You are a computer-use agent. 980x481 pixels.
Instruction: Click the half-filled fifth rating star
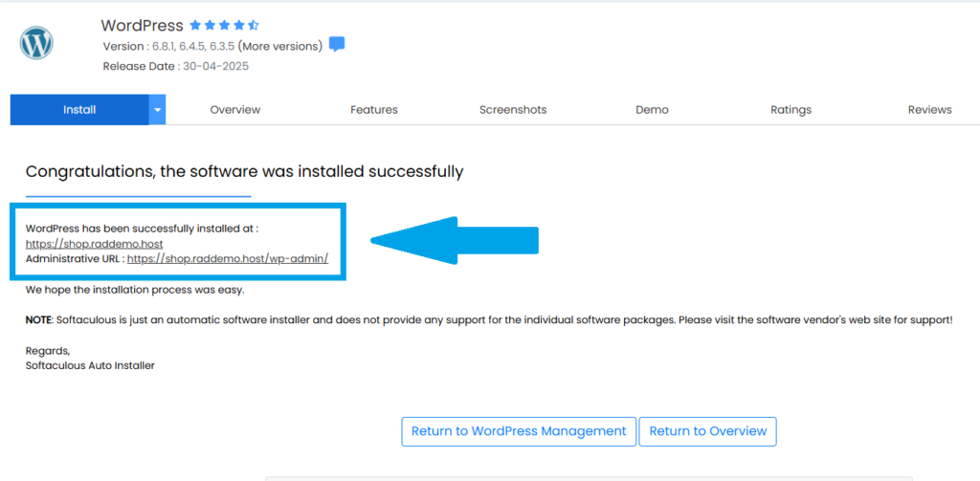pyautogui.click(x=253, y=25)
